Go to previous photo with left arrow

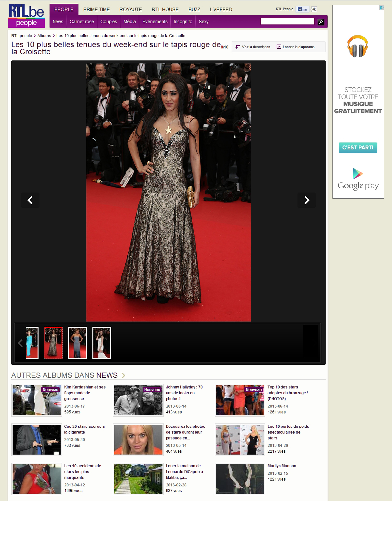pyautogui.click(x=30, y=200)
